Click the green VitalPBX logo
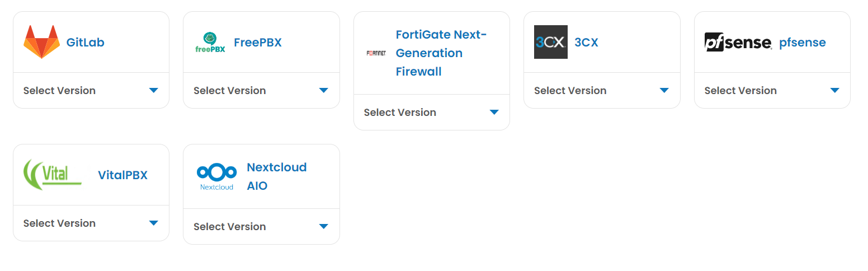Viewport: 868px width, 271px height. [53, 175]
